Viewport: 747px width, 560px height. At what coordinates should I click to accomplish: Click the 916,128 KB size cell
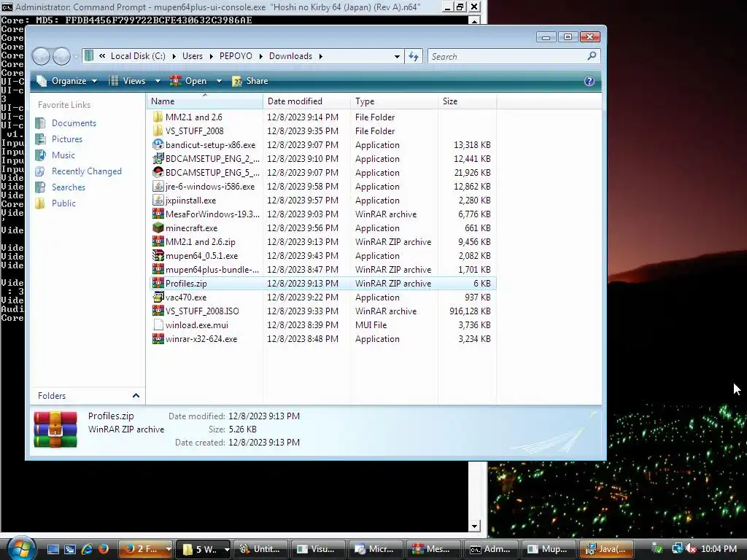point(470,311)
